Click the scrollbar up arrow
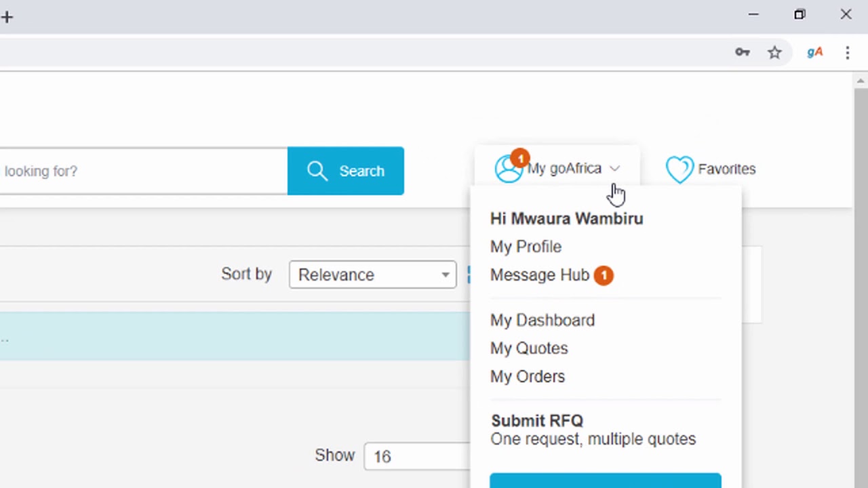The image size is (868, 488). (x=861, y=81)
